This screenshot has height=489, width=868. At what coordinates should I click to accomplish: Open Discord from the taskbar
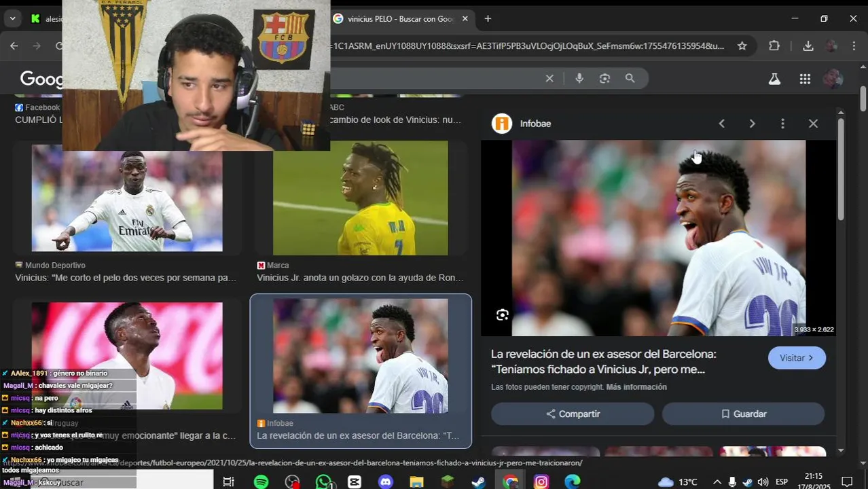pyautogui.click(x=386, y=482)
